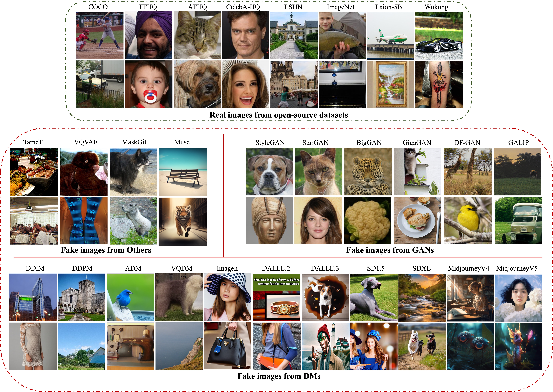The height and width of the screenshot is (392, 553).
Task: Open the MidjourneyV5 woman with white flowers
Action: point(518,298)
